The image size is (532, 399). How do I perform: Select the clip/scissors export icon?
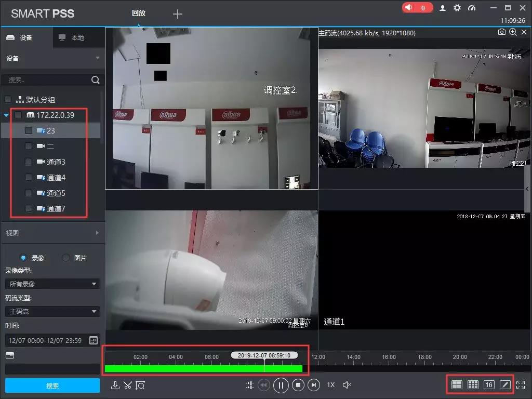128,385
